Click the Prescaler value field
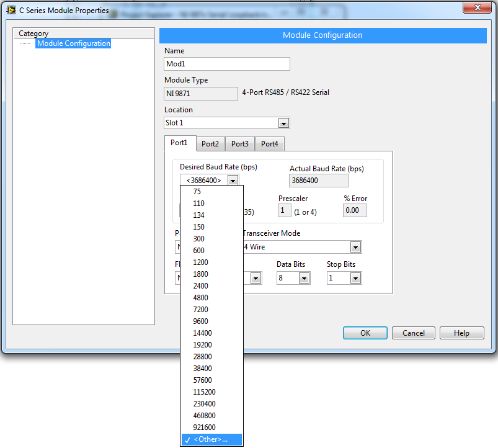The image size is (498, 448). (284, 210)
